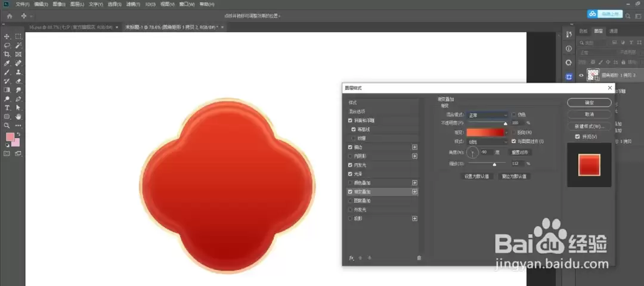Add another Color Overlay with plus button

click(x=415, y=182)
